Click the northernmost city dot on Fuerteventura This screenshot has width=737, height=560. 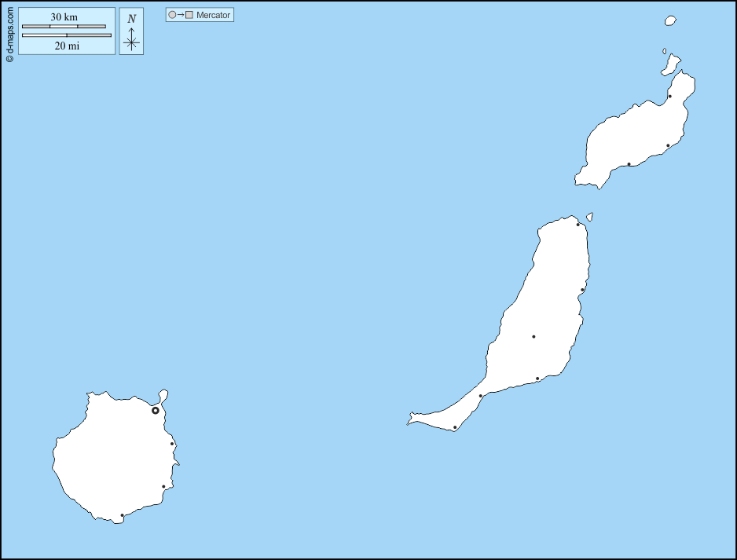(x=578, y=225)
